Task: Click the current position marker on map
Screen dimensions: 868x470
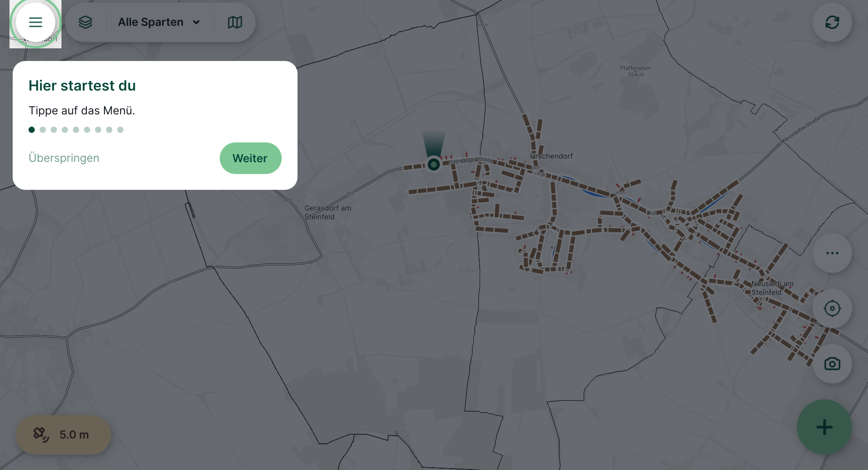Action: coord(434,164)
